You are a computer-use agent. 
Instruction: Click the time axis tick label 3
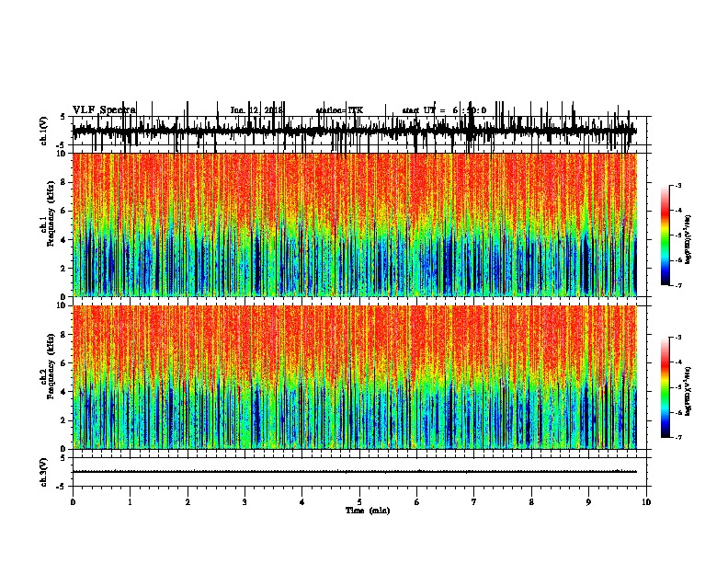click(x=245, y=502)
